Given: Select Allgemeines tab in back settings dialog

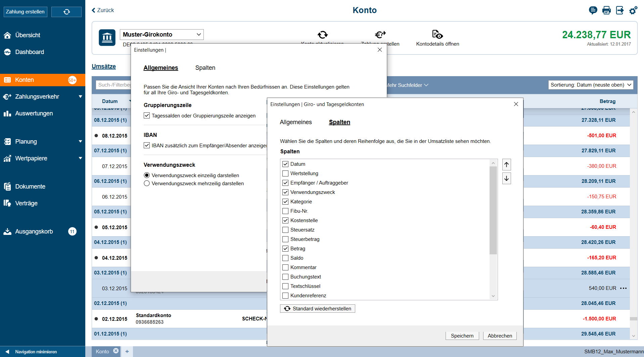Looking at the screenshot, I should (x=161, y=68).
